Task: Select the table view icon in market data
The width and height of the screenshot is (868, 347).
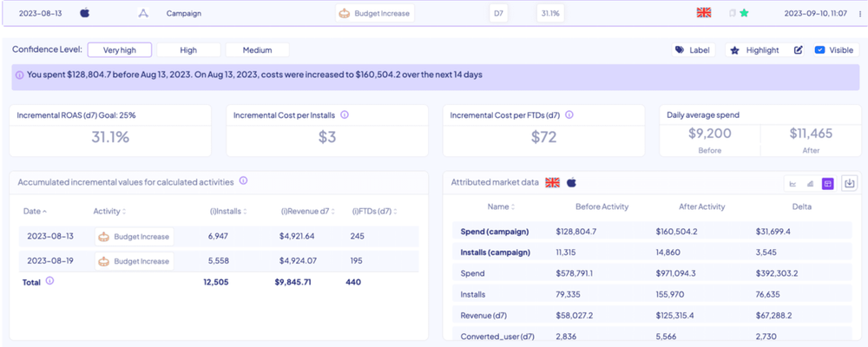Action: click(x=828, y=183)
